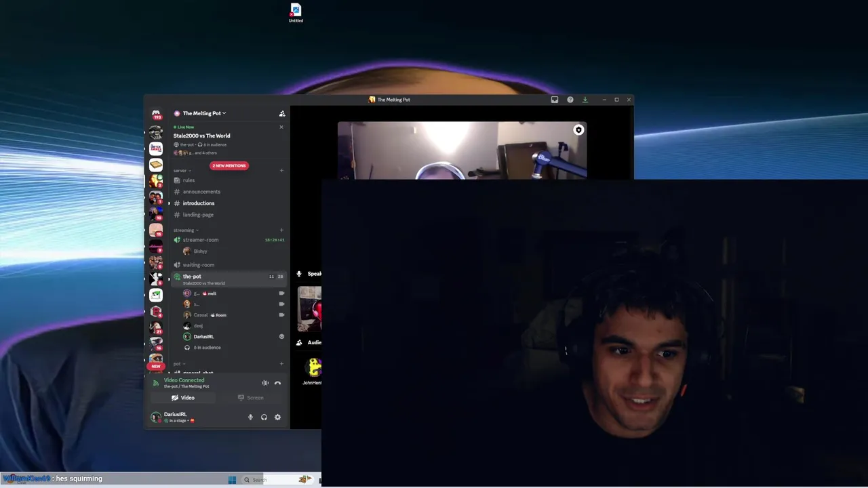Viewport: 868px width, 488px height.
Task: Click camera icon beside Casual Room
Action: tap(281, 315)
